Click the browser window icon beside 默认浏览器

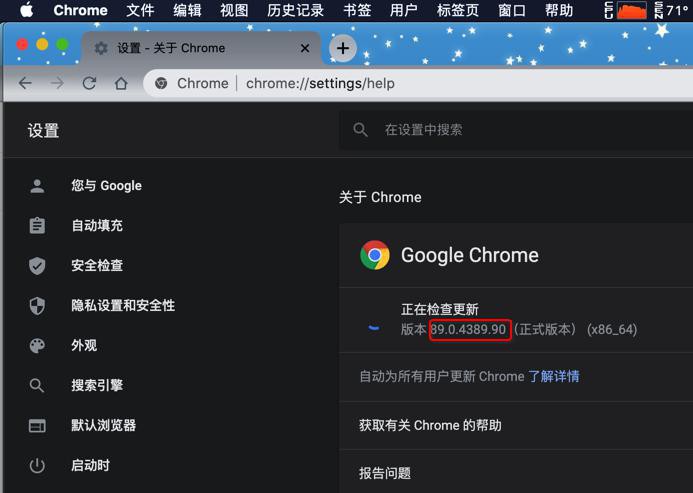37,426
